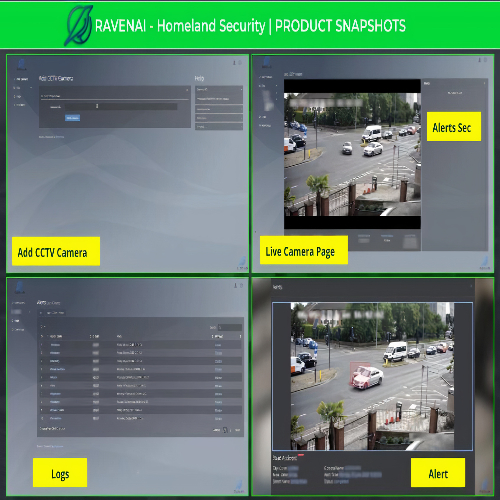Collapse the Alerts side panel using its header arrow
The width and height of the screenshot is (500, 500).
pos(484,83)
